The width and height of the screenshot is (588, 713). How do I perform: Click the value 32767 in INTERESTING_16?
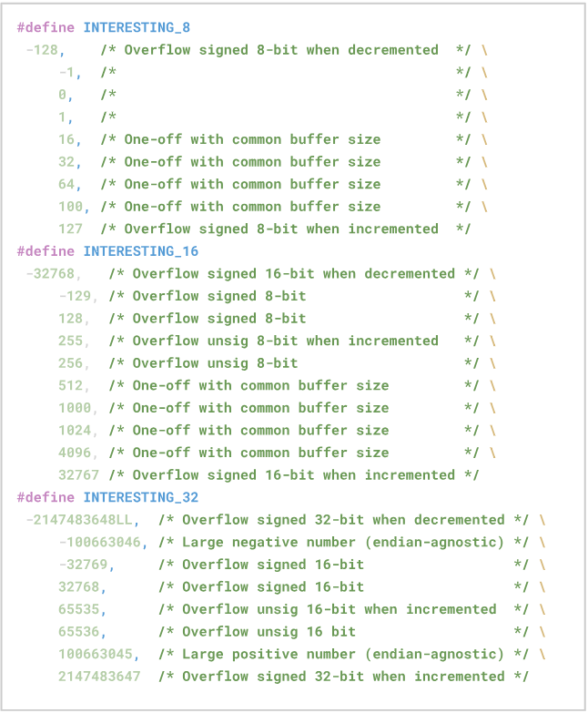point(78,474)
